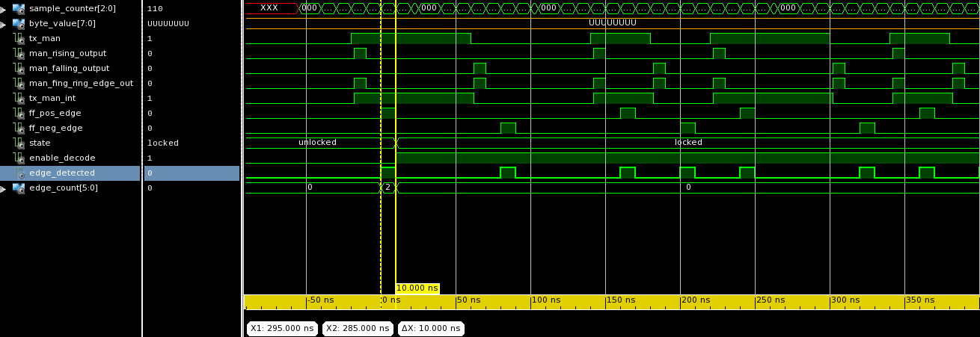The width and height of the screenshot is (980, 337).
Task: Click the ΔX: 10.000 ns readout
Action: tap(429, 328)
